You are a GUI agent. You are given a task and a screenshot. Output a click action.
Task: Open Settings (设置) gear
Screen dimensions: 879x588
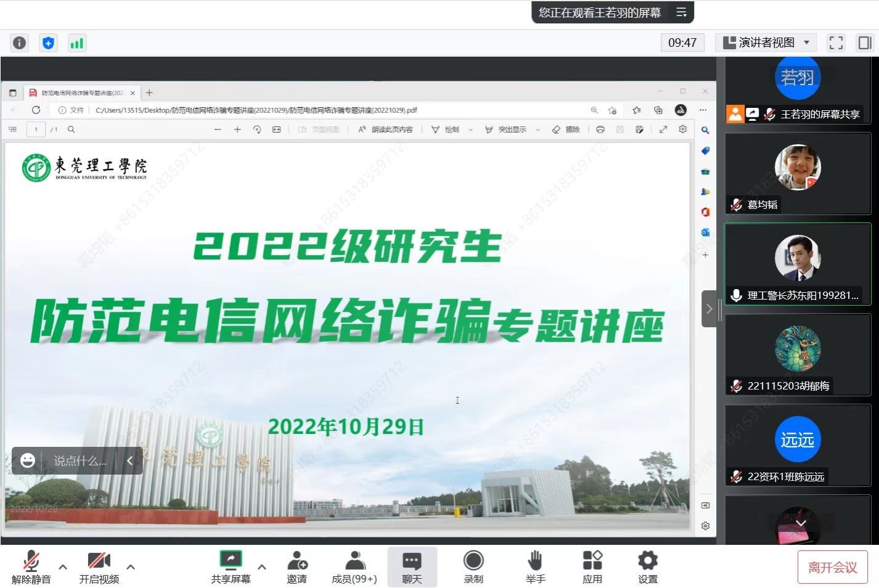tap(647, 566)
